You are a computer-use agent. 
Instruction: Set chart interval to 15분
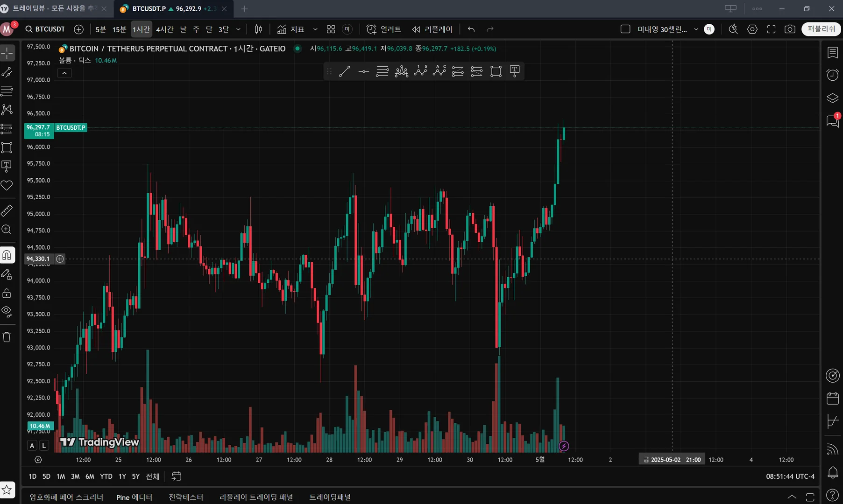pos(120,29)
